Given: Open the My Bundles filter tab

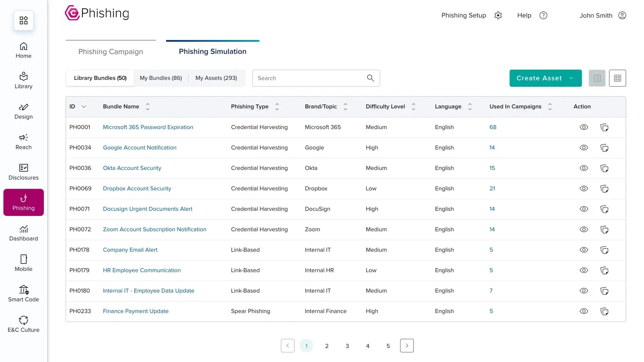Looking at the screenshot, I should coord(161,78).
